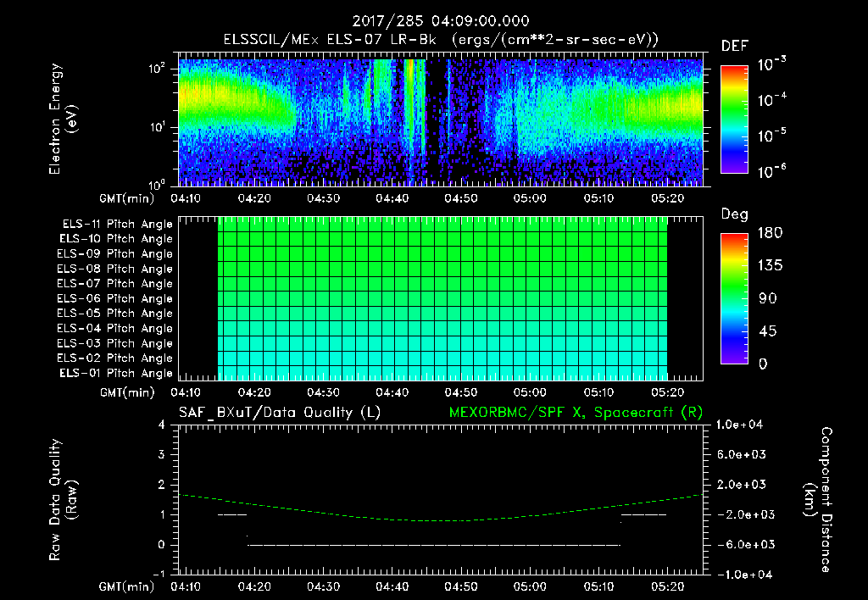Click the 10^-6 tick on the DEF scale

(771, 171)
